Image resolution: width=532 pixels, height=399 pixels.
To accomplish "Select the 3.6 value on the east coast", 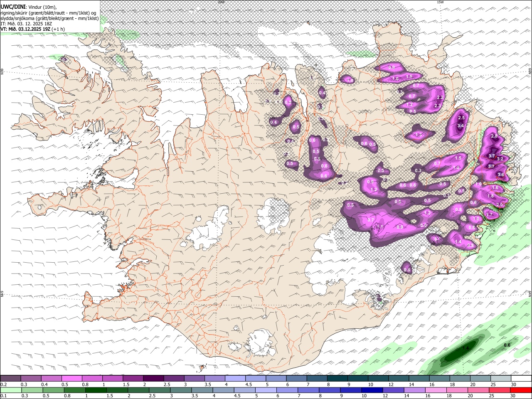I will point(501,175).
